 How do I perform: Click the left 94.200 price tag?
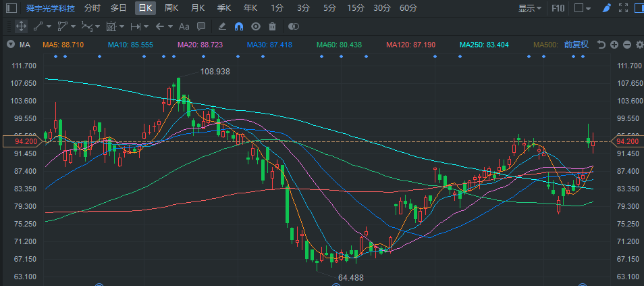click(22, 141)
